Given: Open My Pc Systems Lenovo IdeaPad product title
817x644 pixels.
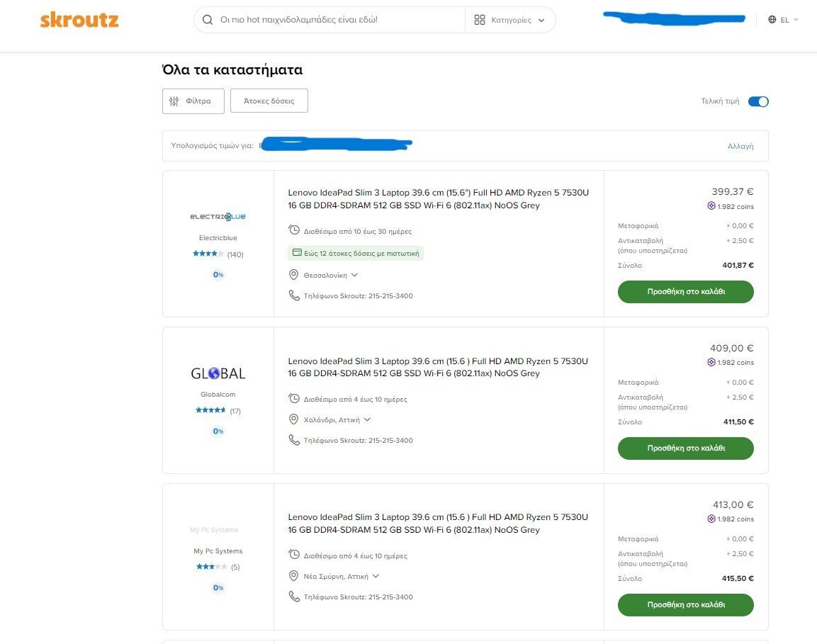Looking at the screenshot, I should tap(438, 524).
